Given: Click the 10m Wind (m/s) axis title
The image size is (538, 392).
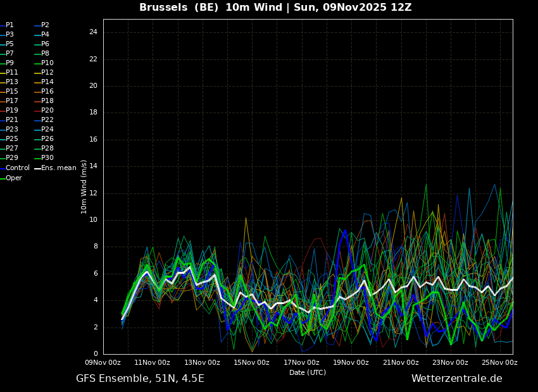Looking at the screenshot, I should tap(84, 187).
